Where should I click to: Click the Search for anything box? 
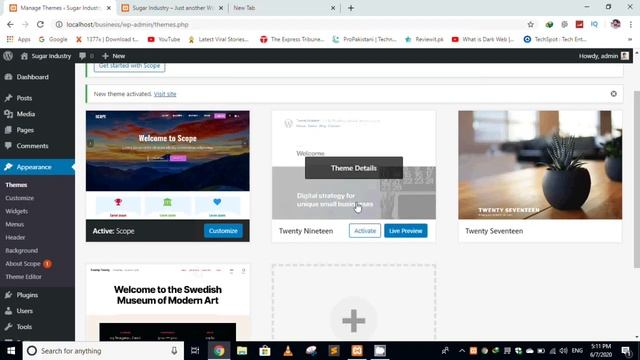(x=103, y=351)
